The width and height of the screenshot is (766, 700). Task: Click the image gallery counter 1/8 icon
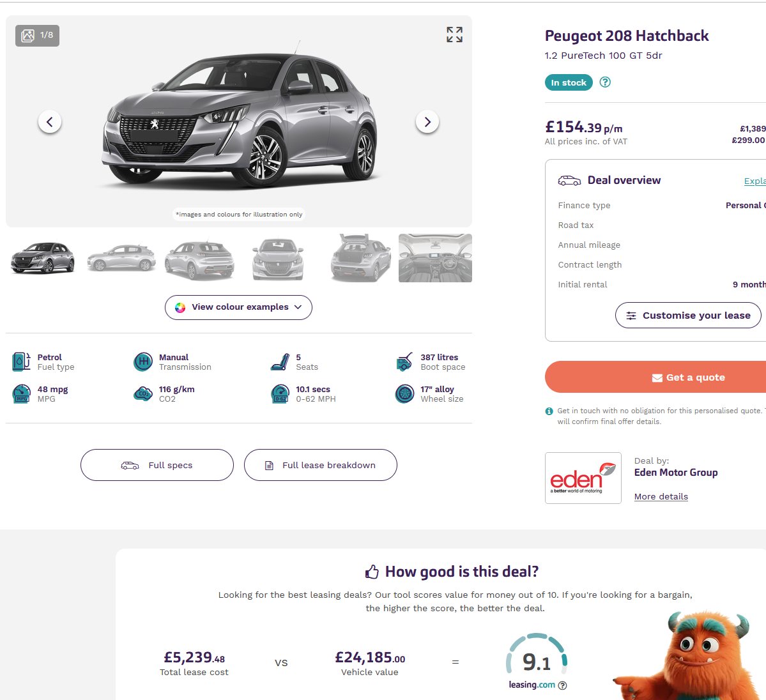37,36
